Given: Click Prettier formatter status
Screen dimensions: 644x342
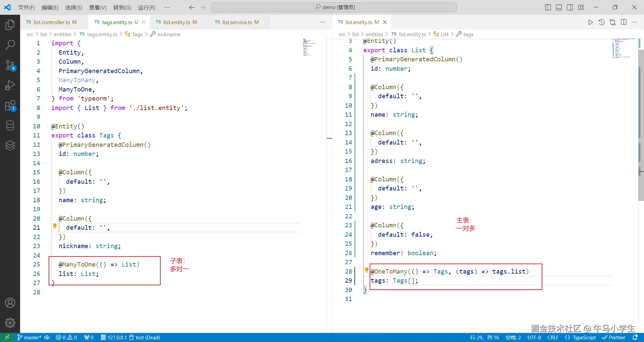Looking at the screenshot, I should pyautogui.click(x=613, y=337).
